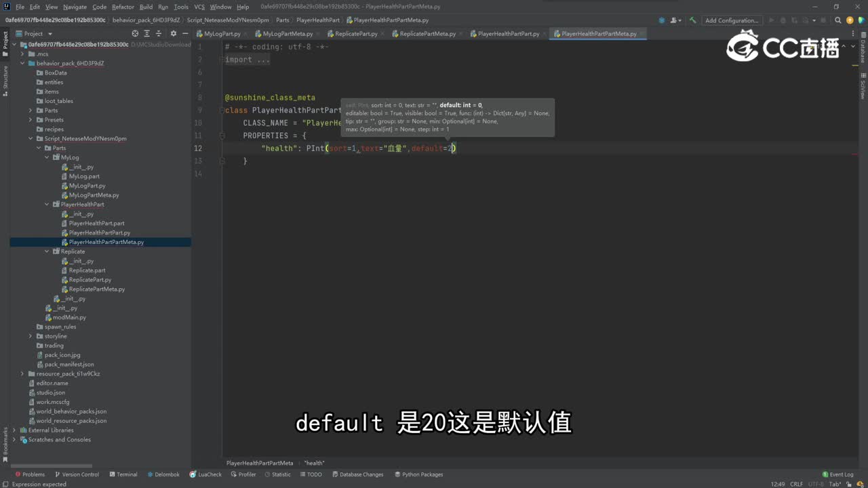Open the Problems tool window
This screenshot has width=868, height=488.
(29, 474)
